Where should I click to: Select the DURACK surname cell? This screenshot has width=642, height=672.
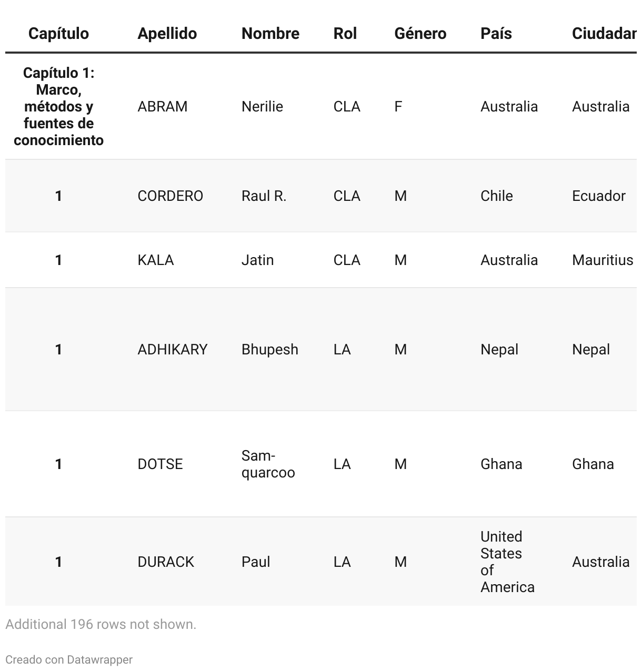tap(165, 562)
